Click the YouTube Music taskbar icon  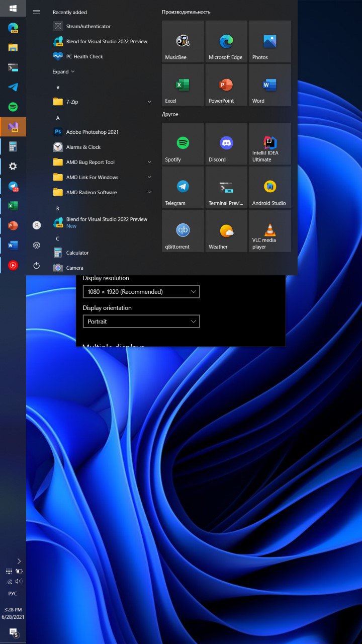13,265
